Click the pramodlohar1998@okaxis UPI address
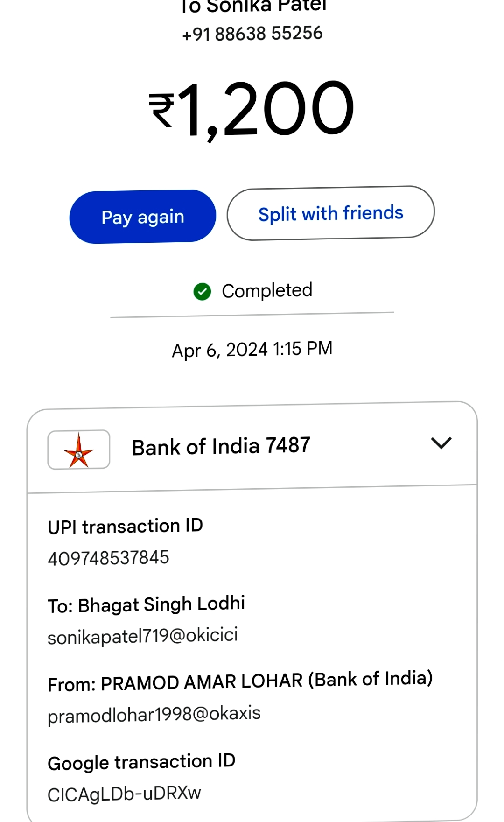 (154, 714)
